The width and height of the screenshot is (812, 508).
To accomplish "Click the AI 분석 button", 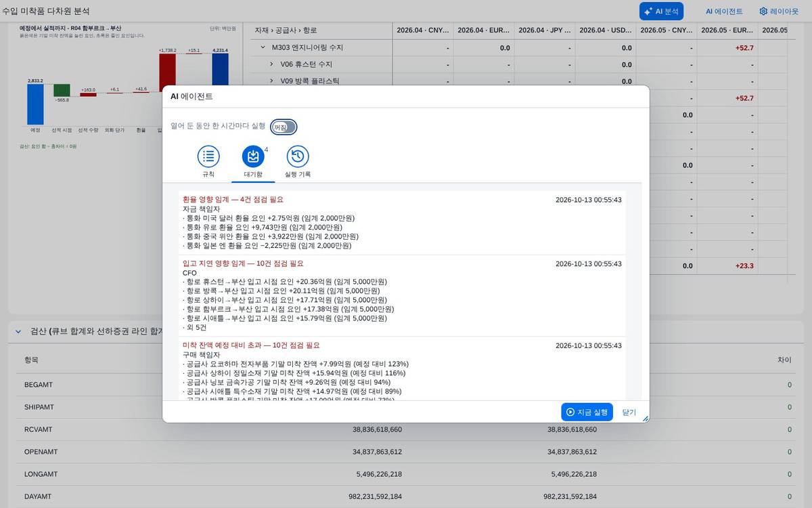I will 661,11.
